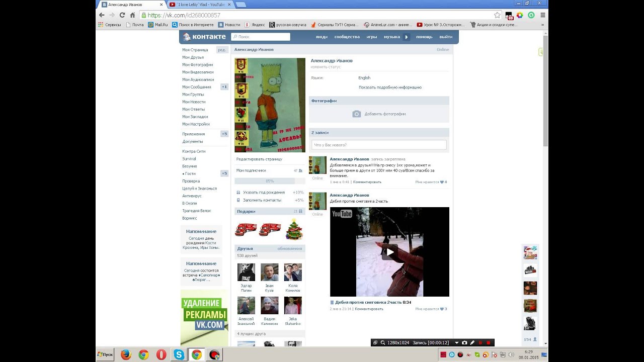The width and height of the screenshot is (644, 362).
Task: Click the Start button labeled Пуск
Action: pos(105,354)
